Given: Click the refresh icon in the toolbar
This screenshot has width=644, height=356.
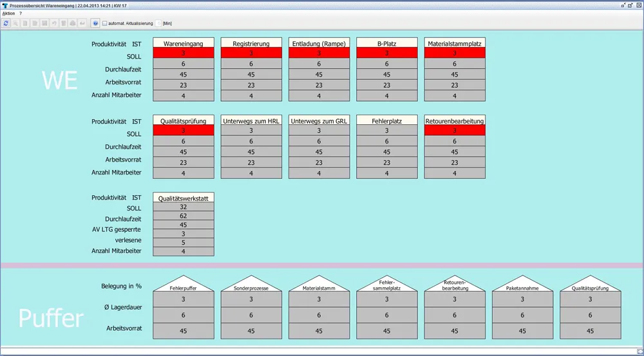Looking at the screenshot, I should (6, 23).
